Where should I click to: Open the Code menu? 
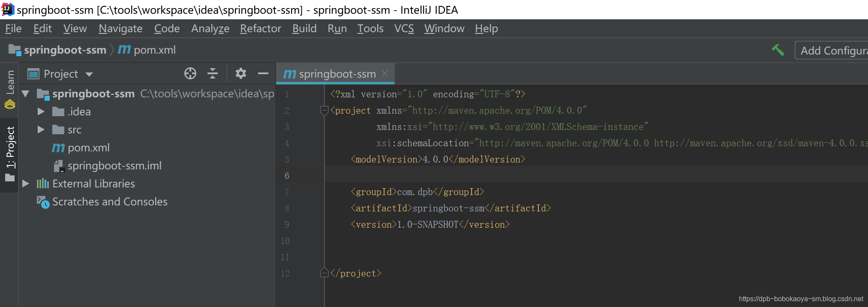(x=167, y=29)
